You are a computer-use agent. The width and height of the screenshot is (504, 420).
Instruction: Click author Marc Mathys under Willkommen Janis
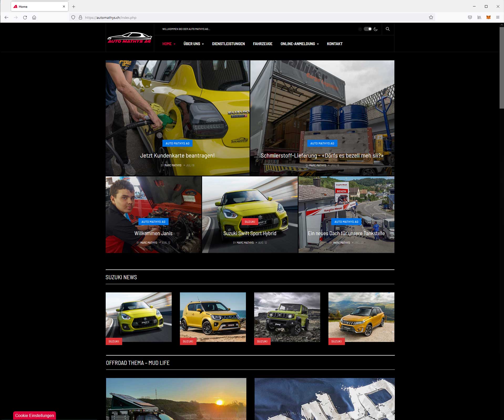click(x=149, y=243)
